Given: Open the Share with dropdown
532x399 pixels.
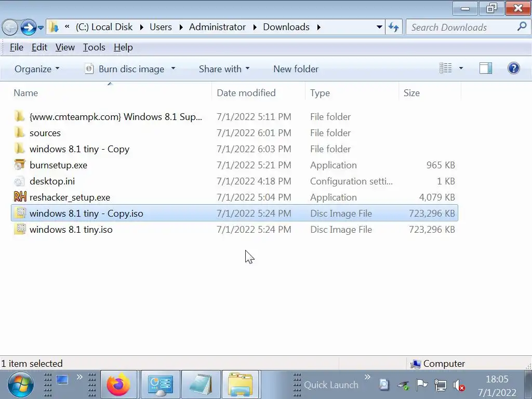Looking at the screenshot, I should click(x=224, y=69).
